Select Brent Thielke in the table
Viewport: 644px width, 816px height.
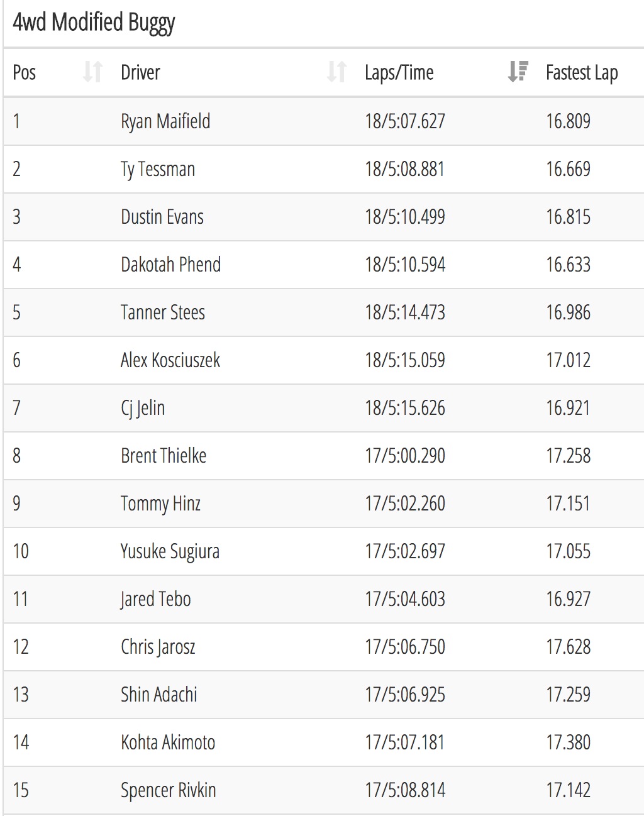tap(164, 456)
